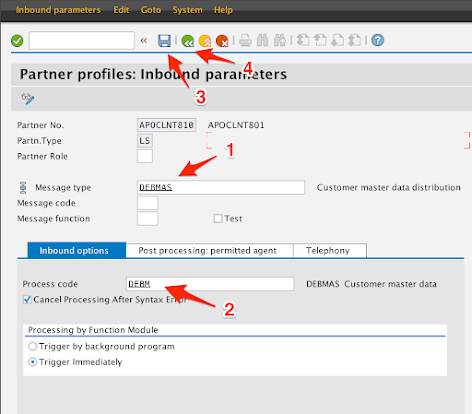Click the Print icon in toolbar
Screen dimensions: 472x414
pos(245,41)
